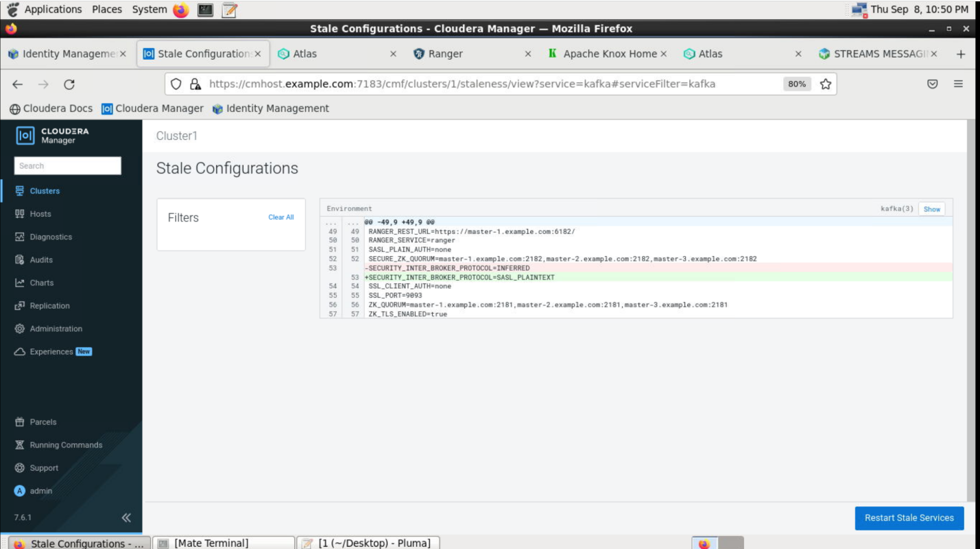Open a new browser tab with plus
The width and height of the screenshot is (980, 549).
[961, 54]
